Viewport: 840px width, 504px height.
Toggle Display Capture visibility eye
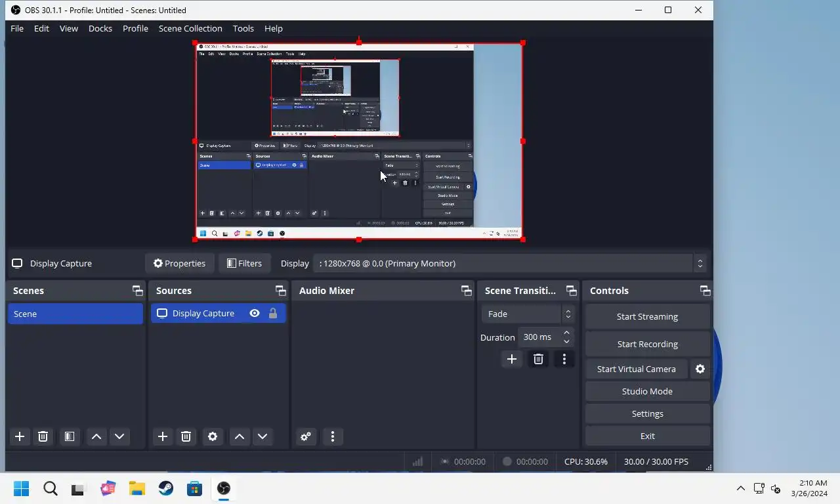point(255,313)
